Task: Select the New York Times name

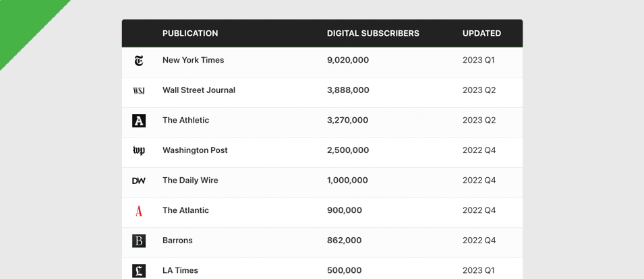Action: pyautogui.click(x=194, y=60)
